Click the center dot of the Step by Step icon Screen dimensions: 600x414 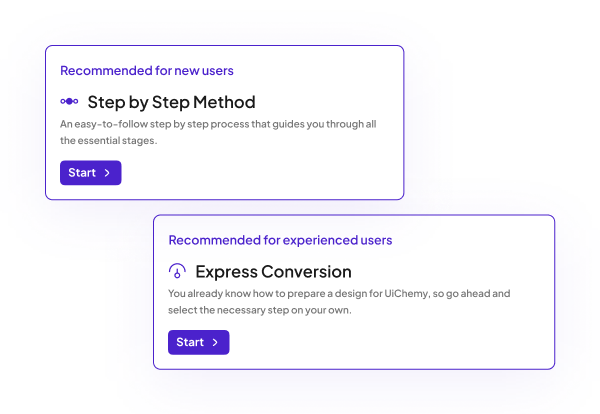click(x=69, y=101)
